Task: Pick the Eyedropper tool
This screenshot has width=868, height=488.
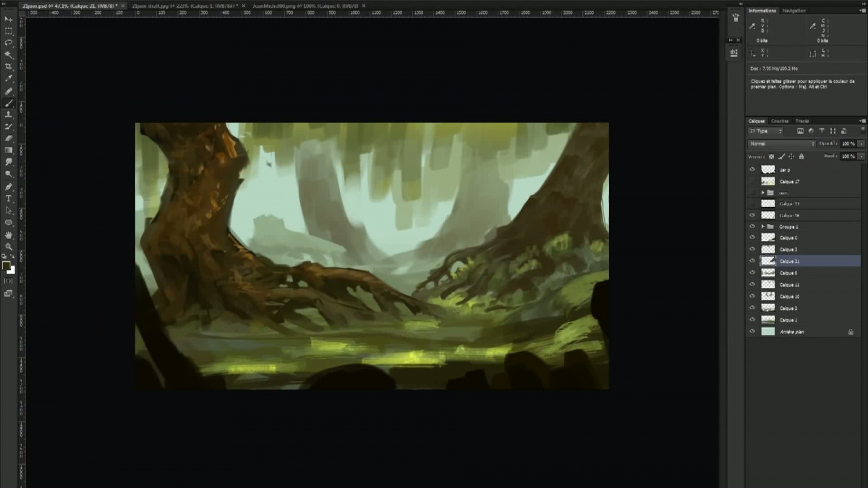Action: tap(9, 78)
